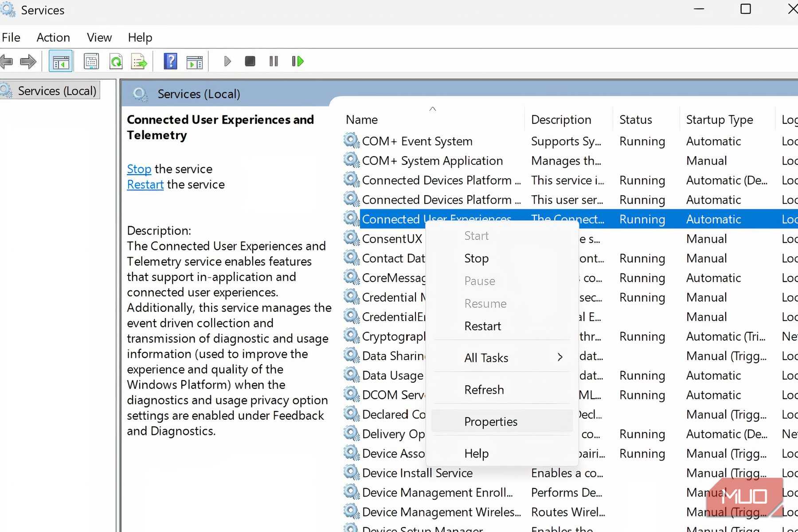
Task: Click the gear icon beside ConsentUX
Action: click(x=351, y=238)
